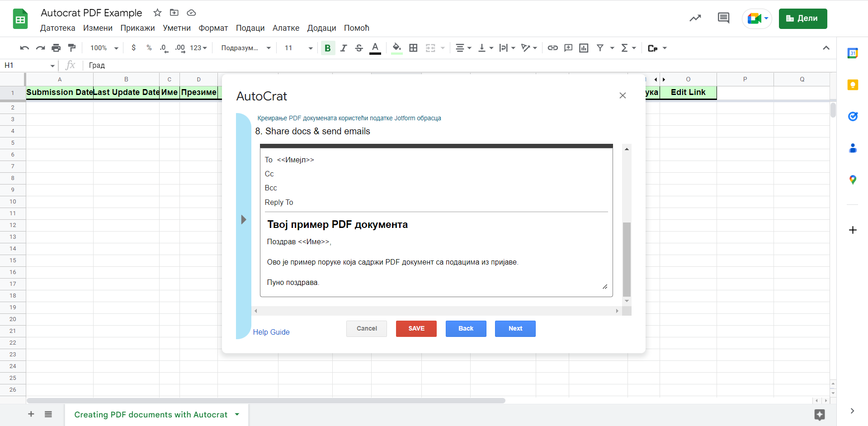The width and height of the screenshot is (868, 426).
Task: Start a Google Meet call
Action: [x=757, y=19]
